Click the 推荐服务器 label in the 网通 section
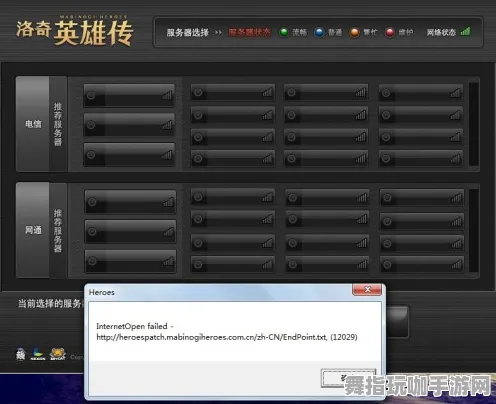496x404 pixels. pyautogui.click(x=58, y=230)
